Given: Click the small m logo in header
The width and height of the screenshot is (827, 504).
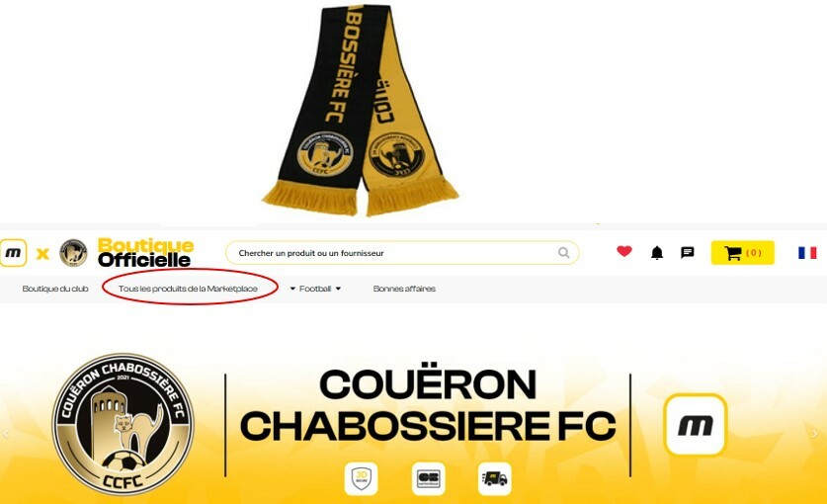Looking at the screenshot, I should coord(13,253).
